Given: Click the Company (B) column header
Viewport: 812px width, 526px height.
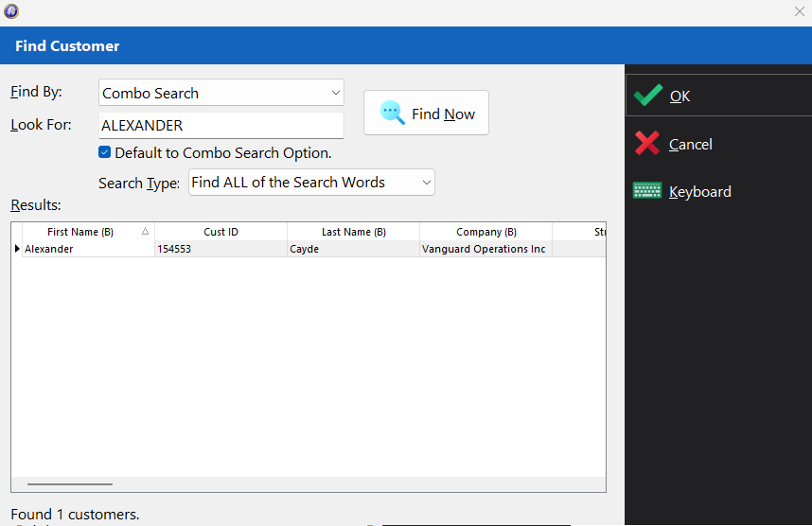Looking at the screenshot, I should [x=486, y=232].
